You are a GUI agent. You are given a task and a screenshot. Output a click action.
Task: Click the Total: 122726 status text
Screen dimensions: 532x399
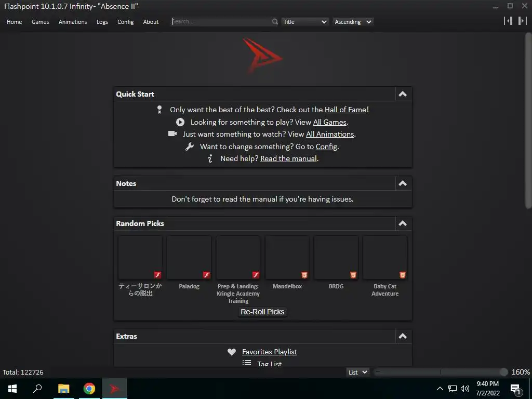[x=23, y=372]
